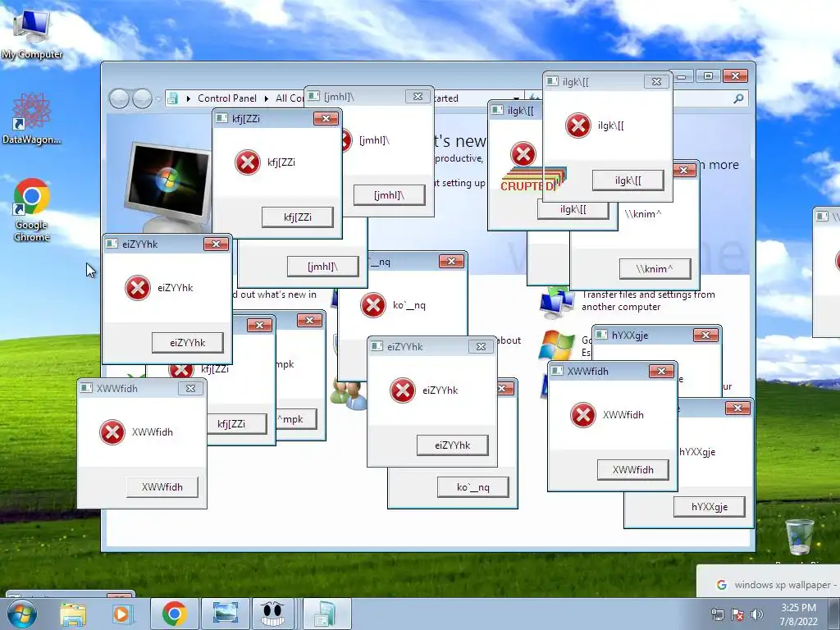Click the upper [jmhl]\ dialog button
This screenshot has width=840, height=630.
pos(390,195)
